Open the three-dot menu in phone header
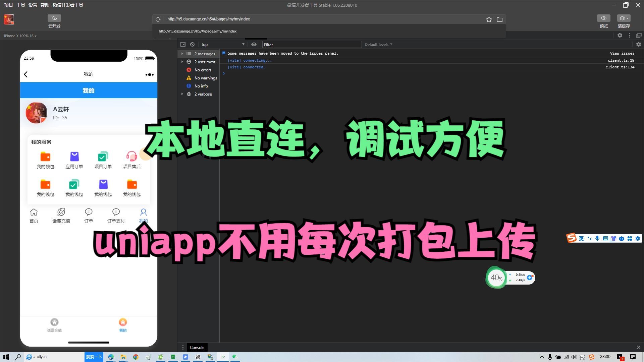 point(149,74)
